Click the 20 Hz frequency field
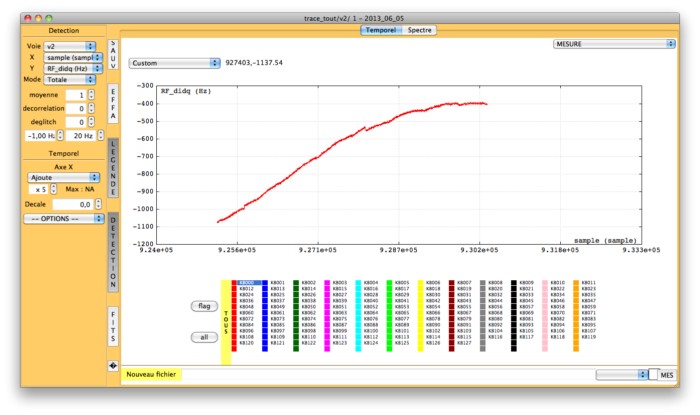The height and width of the screenshot is (415, 700). pyautogui.click(x=81, y=136)
